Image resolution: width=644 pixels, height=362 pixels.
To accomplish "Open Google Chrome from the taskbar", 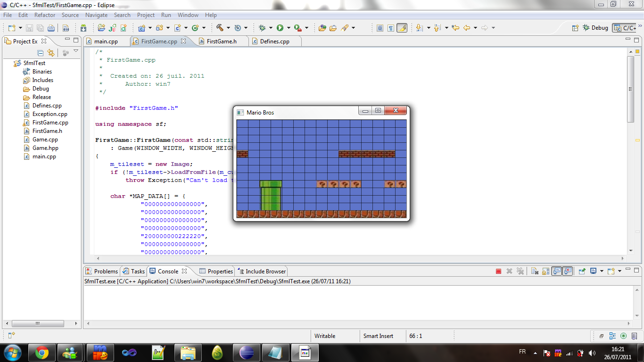I will [41, 353].
